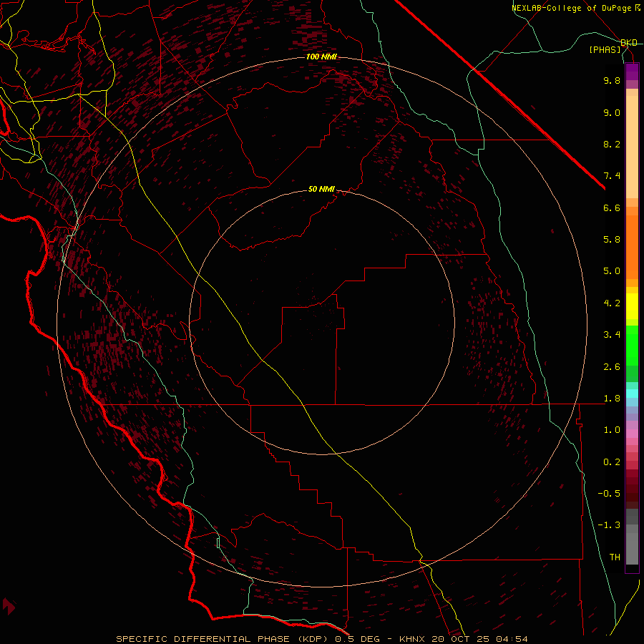Pick the purple band atop the color bar
The height and width of the screenshot is (644, 644).
[632, 72]
